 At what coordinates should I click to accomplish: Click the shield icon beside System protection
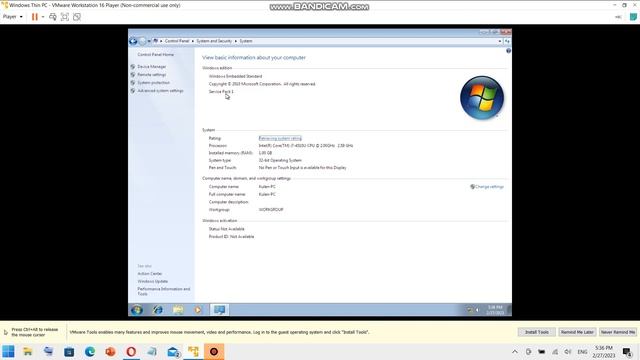pyautogui.click(x=133, y=83)
